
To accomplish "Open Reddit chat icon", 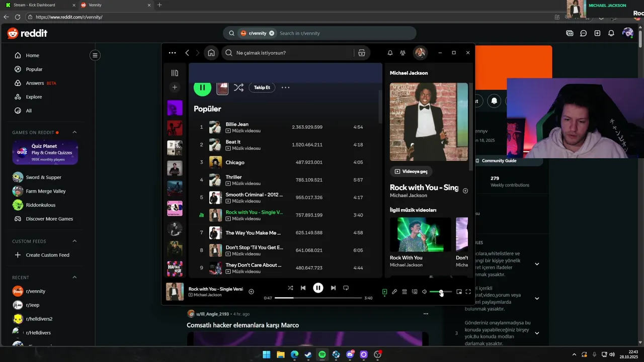I will tap(584, 33).
